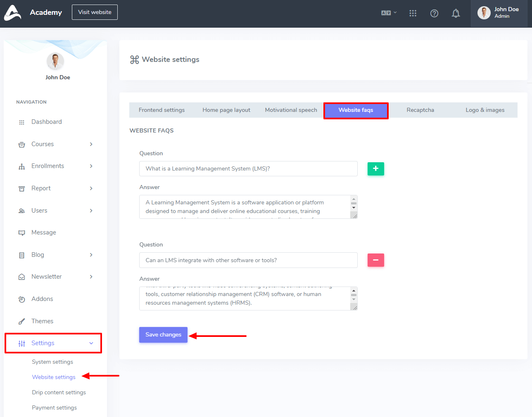Switch to the Recaptcha tab
532x417 pixels.
click(420, 110)
